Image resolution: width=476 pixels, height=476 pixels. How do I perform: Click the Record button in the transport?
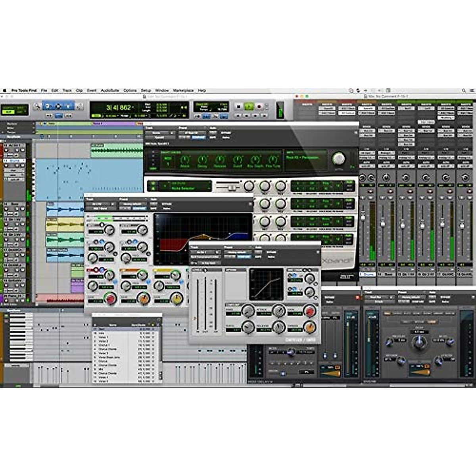259,107
